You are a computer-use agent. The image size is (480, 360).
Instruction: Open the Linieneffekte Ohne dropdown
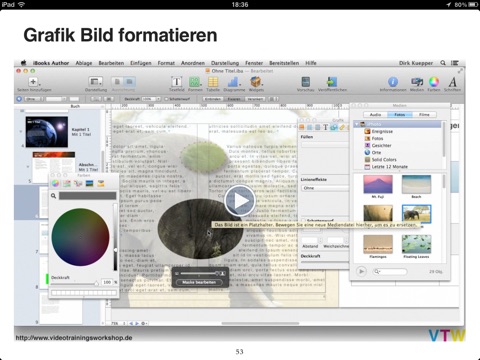pyautogui.click(x=325, y=188)
